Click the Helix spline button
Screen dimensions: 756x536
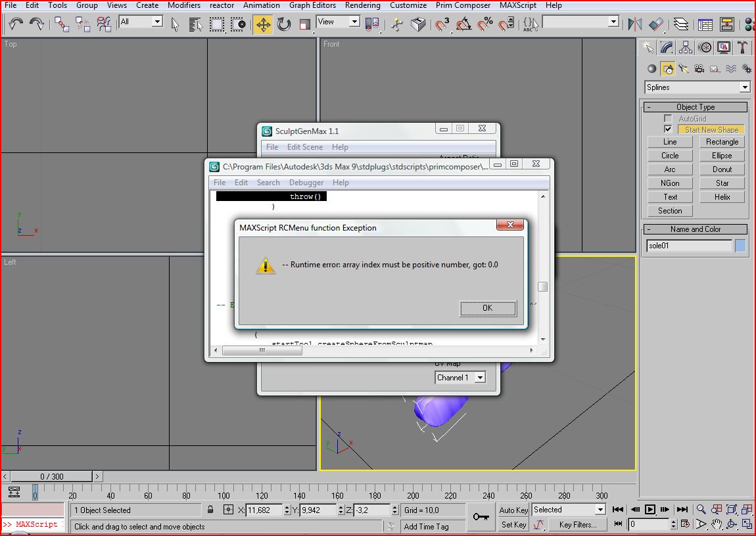pyautogui.click(x=722, y=196)
